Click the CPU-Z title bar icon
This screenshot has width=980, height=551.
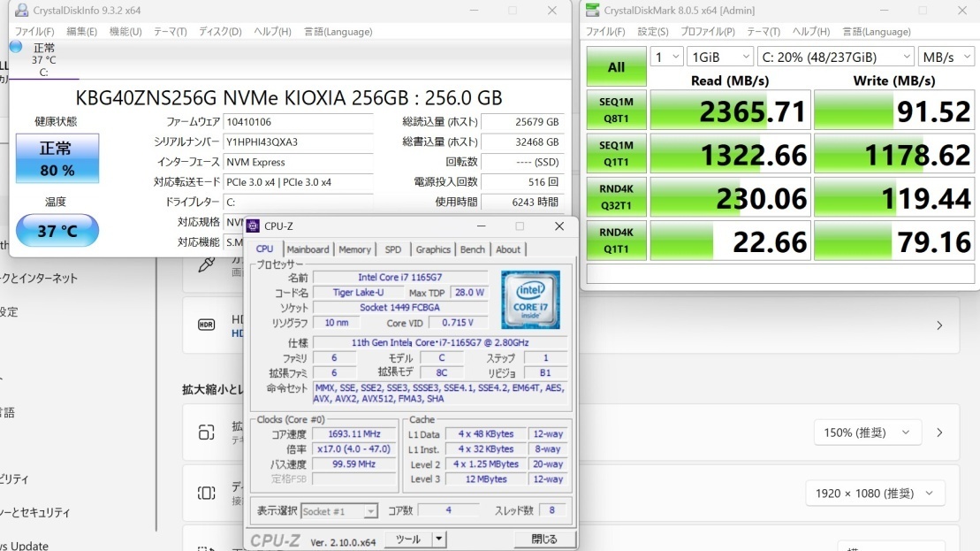click(x=256, y=226)
